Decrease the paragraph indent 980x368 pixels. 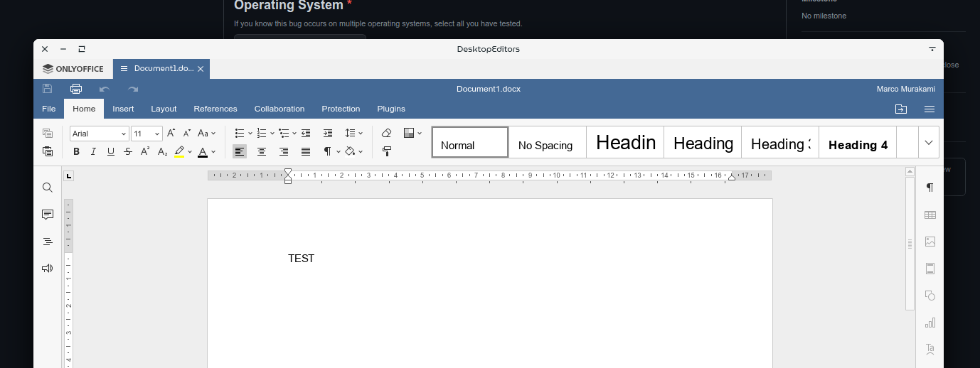(306, 133)
